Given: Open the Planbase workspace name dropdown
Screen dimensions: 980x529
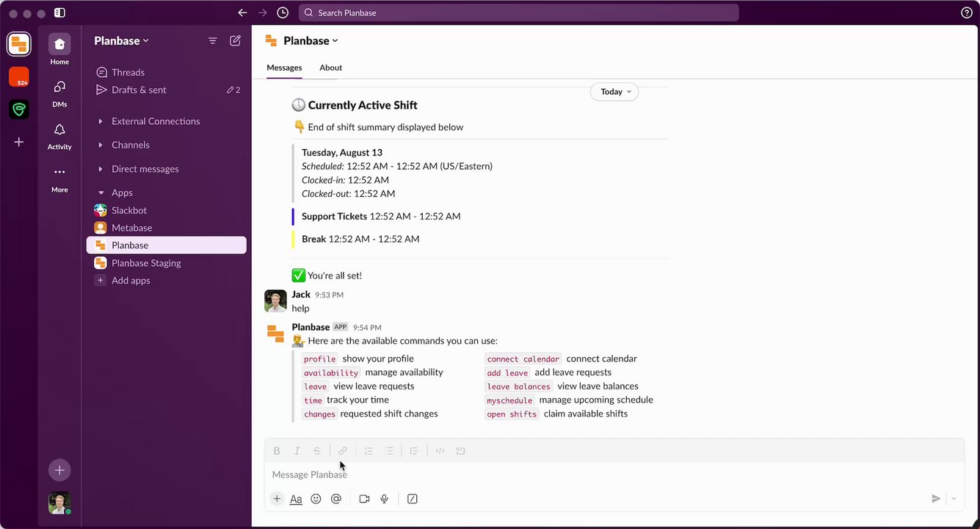Looking at the screenshot, I should tap(121, 41).
